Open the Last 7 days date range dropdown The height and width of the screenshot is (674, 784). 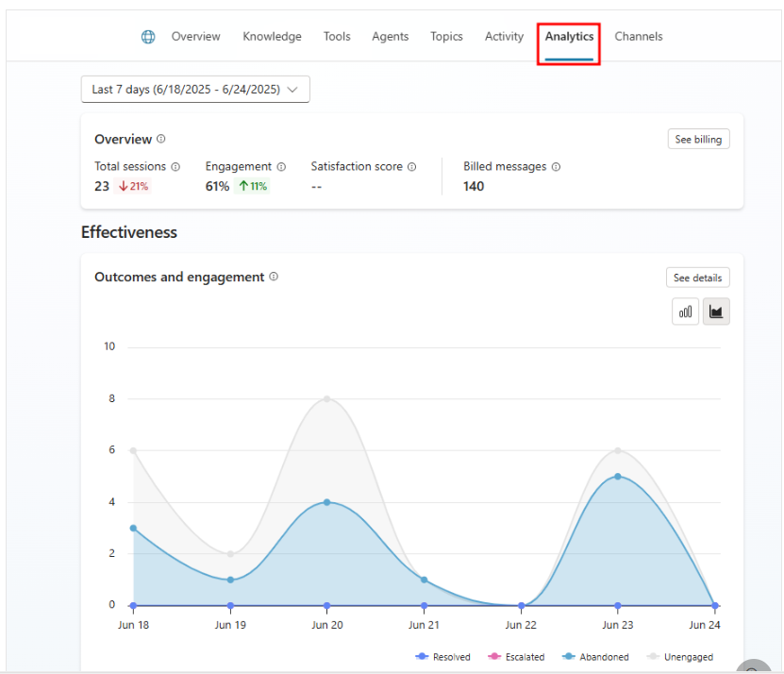point(195,90)
